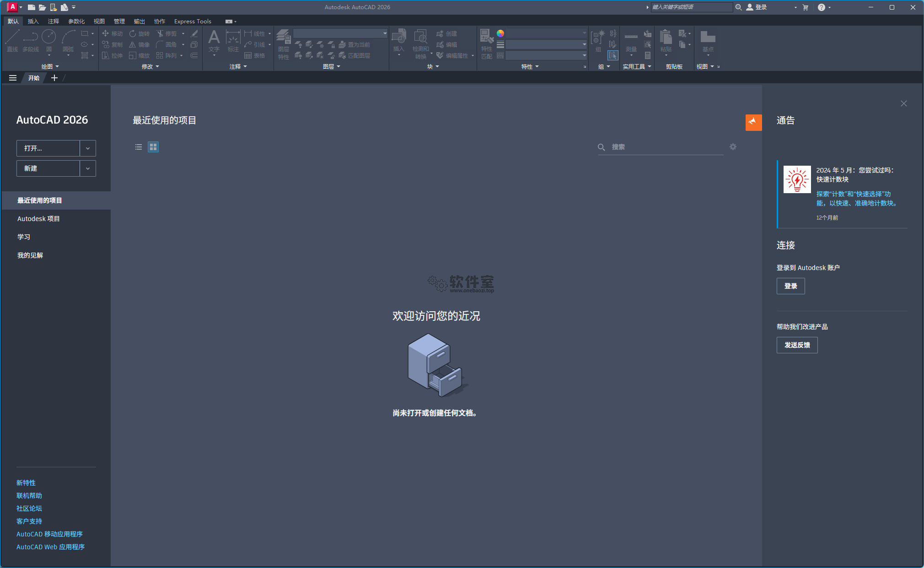This screenshot has width=924, height=568.
Task: Open the 新特性 (What's New) link
Action: click(x=26, y=483)
